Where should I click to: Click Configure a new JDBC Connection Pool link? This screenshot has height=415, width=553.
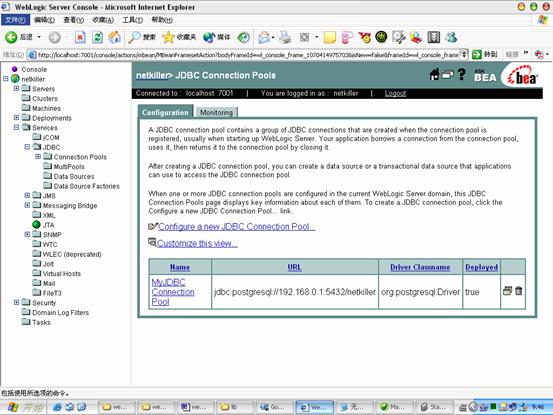coord(237,227)
